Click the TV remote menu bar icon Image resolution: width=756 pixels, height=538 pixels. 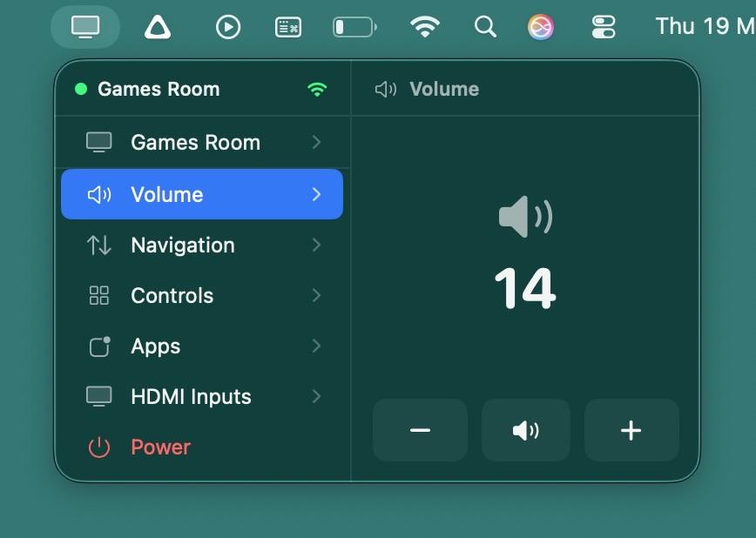click(85, 27)
